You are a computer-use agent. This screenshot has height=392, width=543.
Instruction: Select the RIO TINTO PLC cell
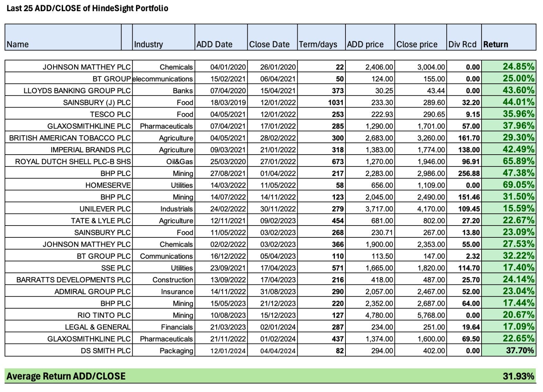coord(69,315)
